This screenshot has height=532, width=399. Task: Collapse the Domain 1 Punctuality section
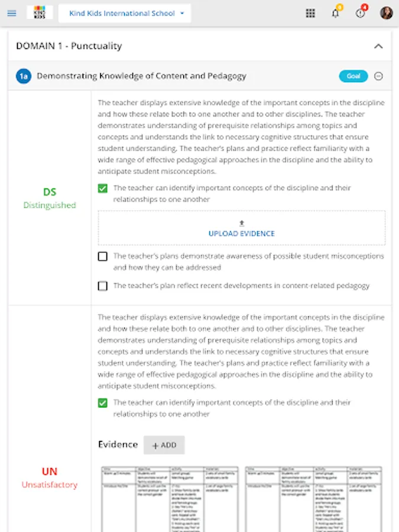[378, 46]
